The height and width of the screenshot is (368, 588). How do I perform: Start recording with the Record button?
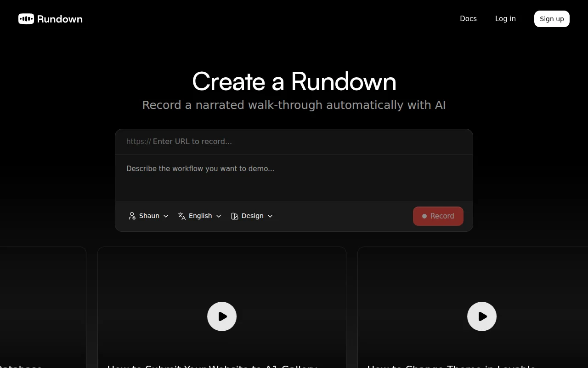[x=438, y=216]
